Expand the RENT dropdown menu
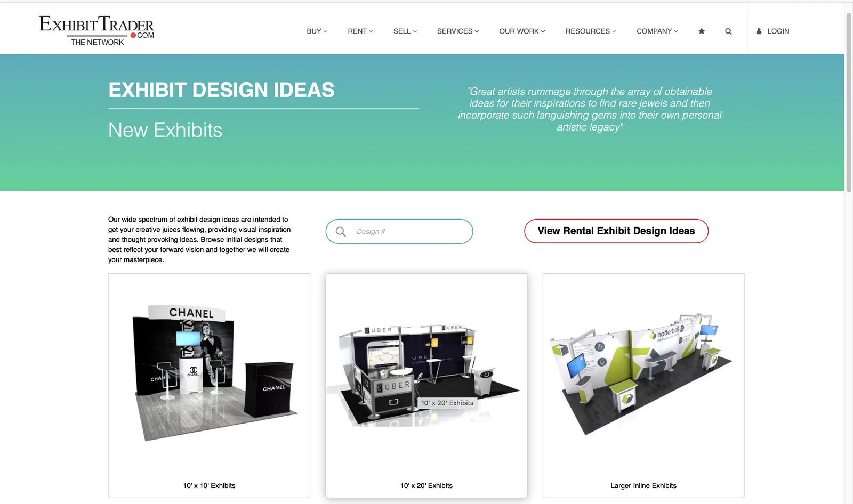The height and width of the screenshot is (504, 853). (x=360, y=31)
